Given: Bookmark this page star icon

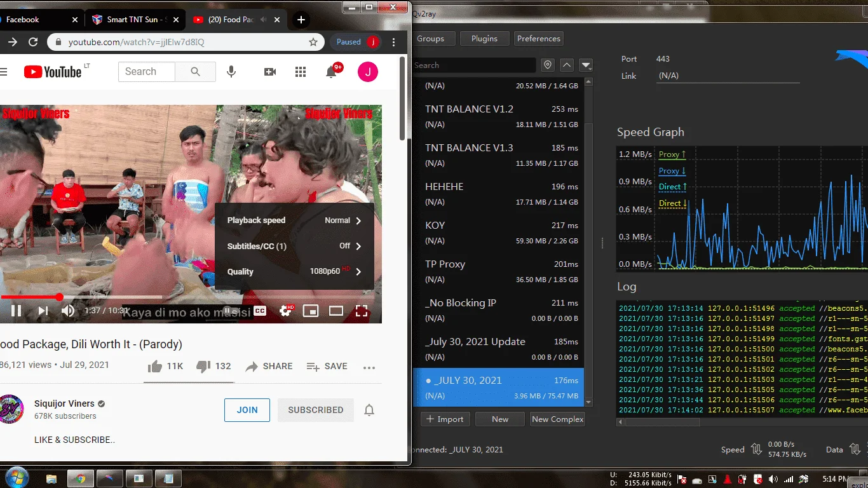Looking at the screenshot, I should click(x=313, y=42).
